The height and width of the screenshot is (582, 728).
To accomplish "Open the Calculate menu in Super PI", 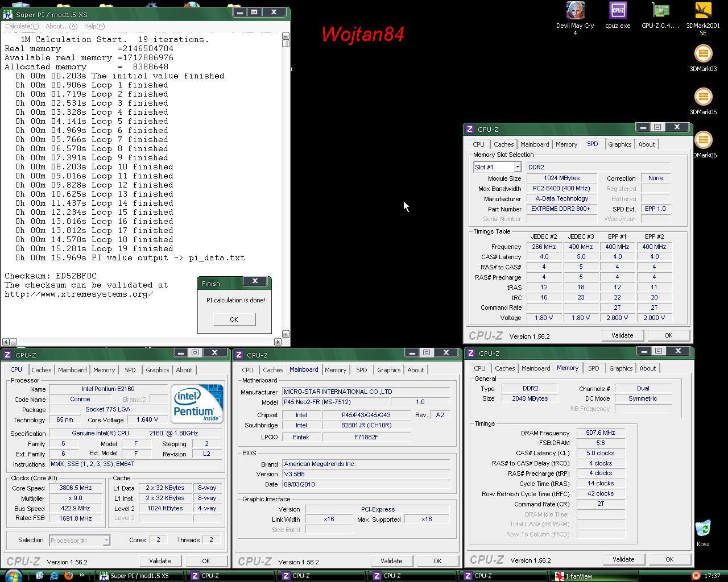I will [x=22, y=26].
